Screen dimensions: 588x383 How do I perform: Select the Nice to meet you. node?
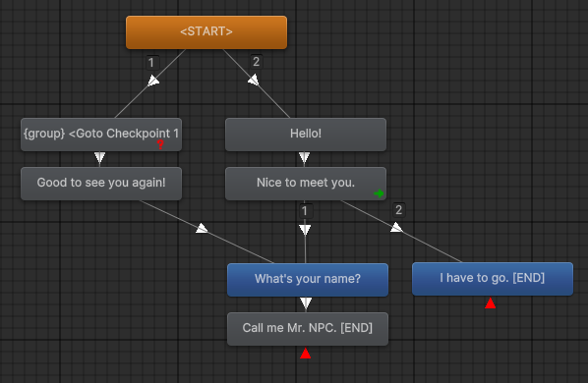[x=306, y=184]
